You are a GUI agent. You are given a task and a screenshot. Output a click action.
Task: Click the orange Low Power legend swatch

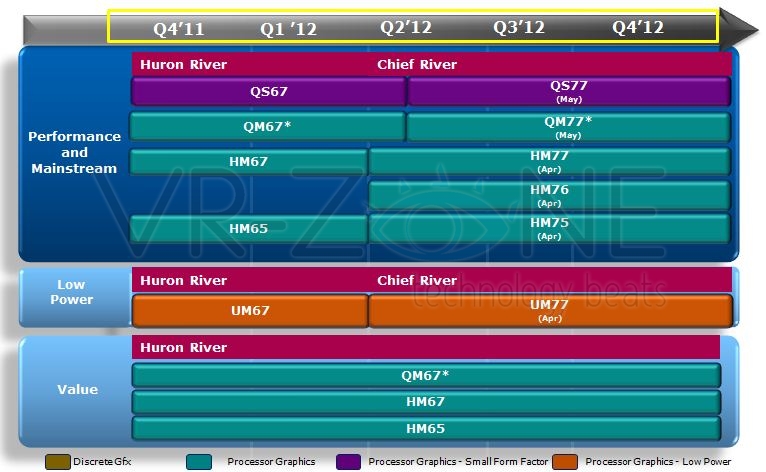pos(566,462)
